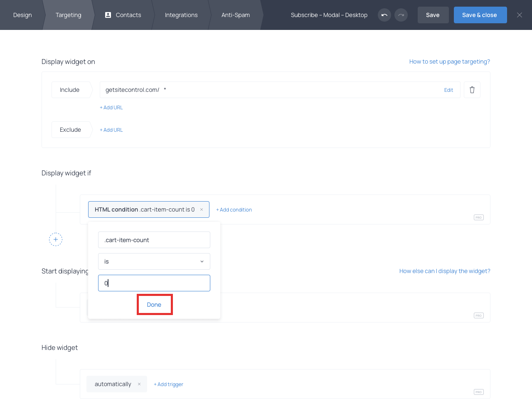The height and width of the screenshot is (399, 532).
Task: Click the .cart-item-count selector field
Action: click(x=154, y=240)
